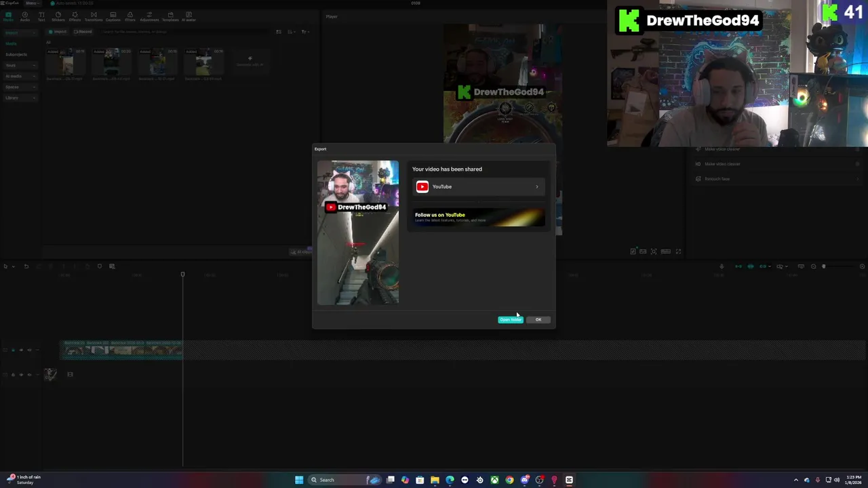
Task: Open Google Chrome from the taskbar
Action: coord(509,480)
